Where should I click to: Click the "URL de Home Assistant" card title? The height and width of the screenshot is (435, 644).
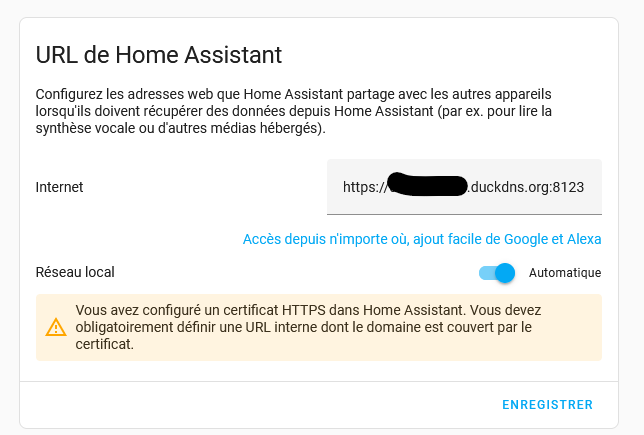pyautogui.click(x=159, y=55)
